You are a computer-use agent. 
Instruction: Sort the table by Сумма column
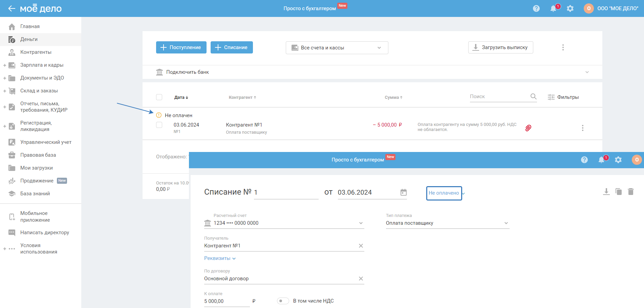(393, 97)
